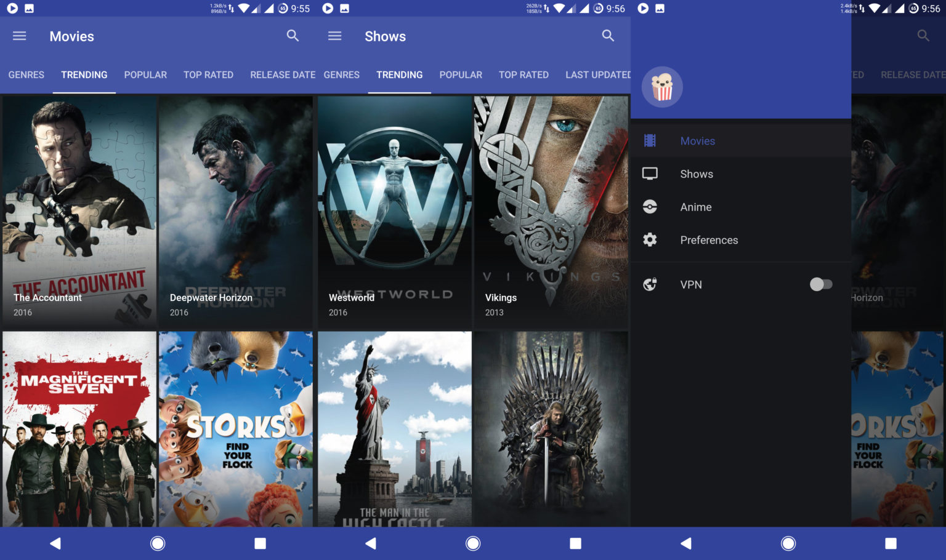Open the Genres tab on Shows
Screen dimensions: 946x560
click(x=341, y=74)
